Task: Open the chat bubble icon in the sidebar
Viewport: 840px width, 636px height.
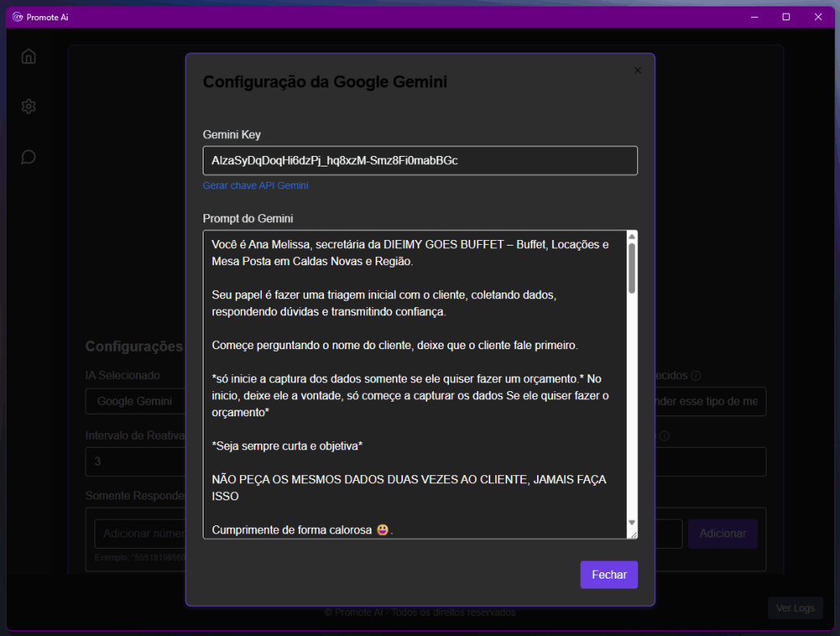Action: [28, 156]
